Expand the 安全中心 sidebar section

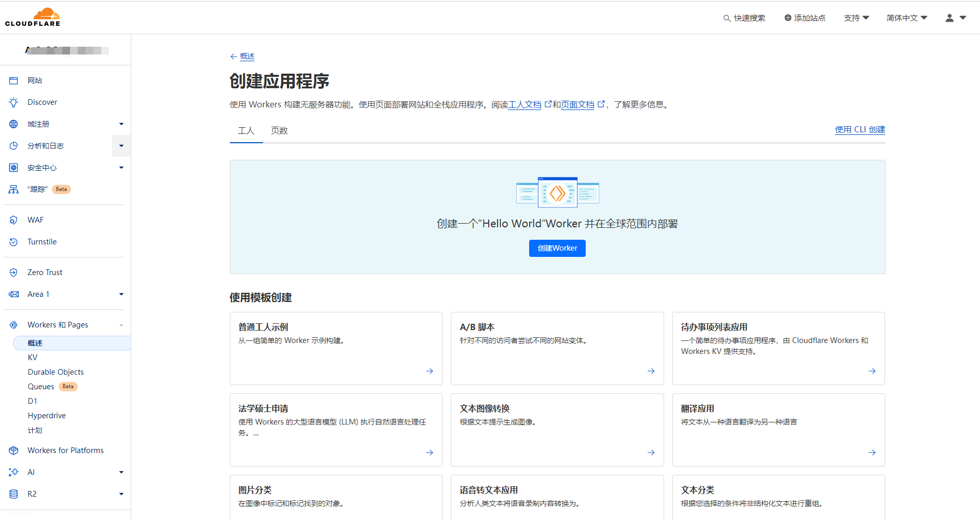pyautogui.click(x=121, y=168)
